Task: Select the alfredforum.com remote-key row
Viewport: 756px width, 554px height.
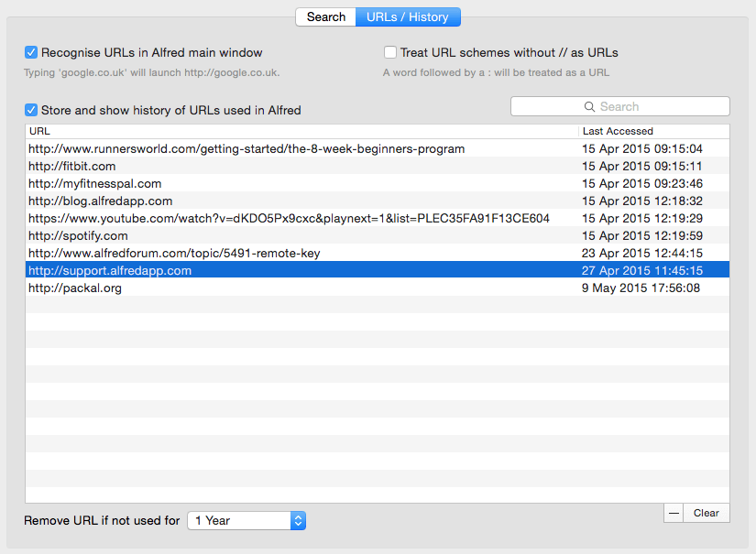Action: point(174,253)
